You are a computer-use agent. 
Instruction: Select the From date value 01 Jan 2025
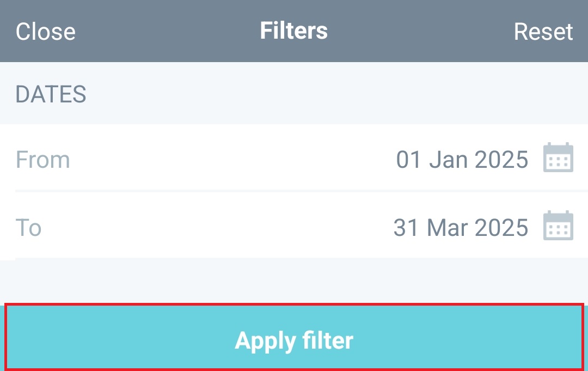[462, 160]
